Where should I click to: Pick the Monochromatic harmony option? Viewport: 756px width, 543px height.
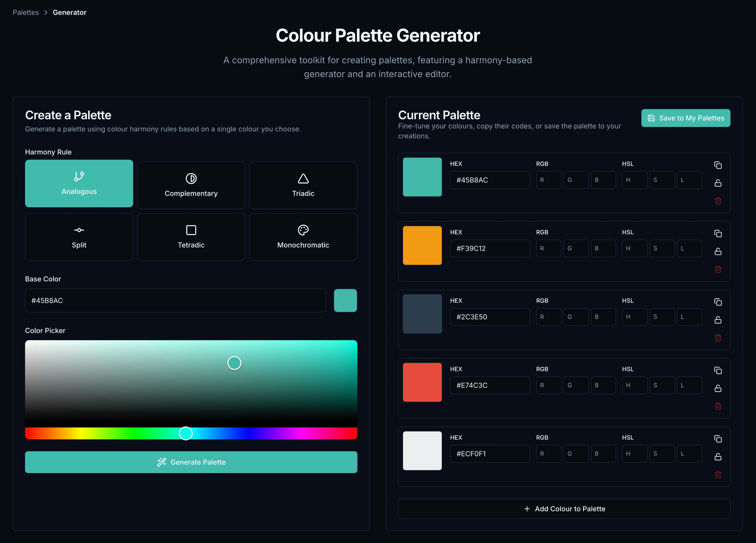tap(303, 237)
